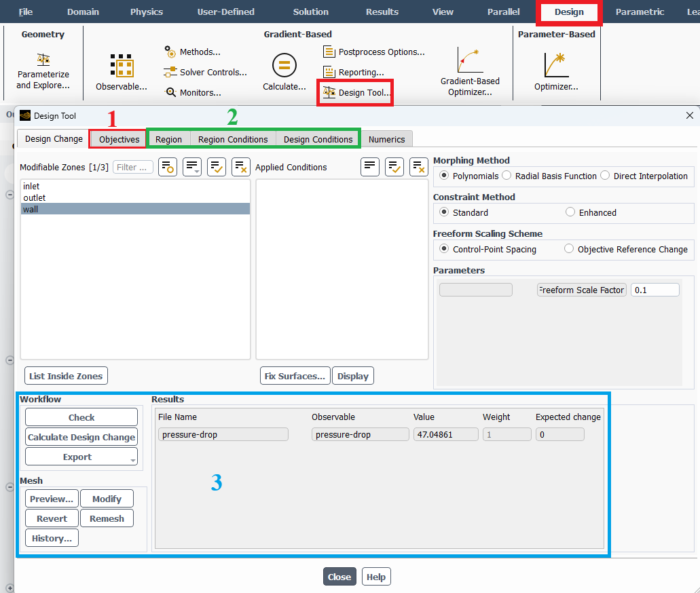Select Objective Reference Change scaling scheme
This screenshot has height=593, width=700.
(x=569, y=249)
